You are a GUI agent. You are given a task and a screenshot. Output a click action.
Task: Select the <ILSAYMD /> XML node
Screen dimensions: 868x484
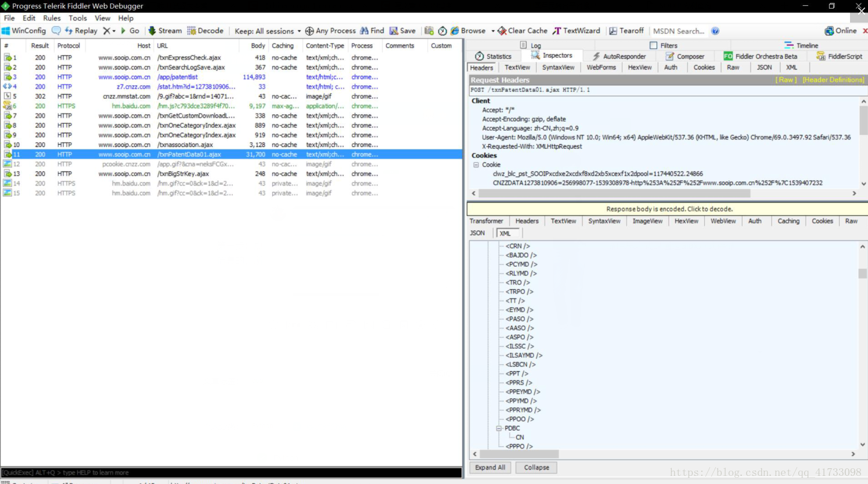click(524, 356)
